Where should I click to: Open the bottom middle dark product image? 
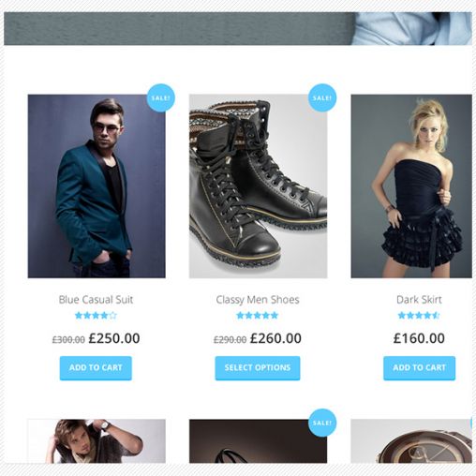258,441
